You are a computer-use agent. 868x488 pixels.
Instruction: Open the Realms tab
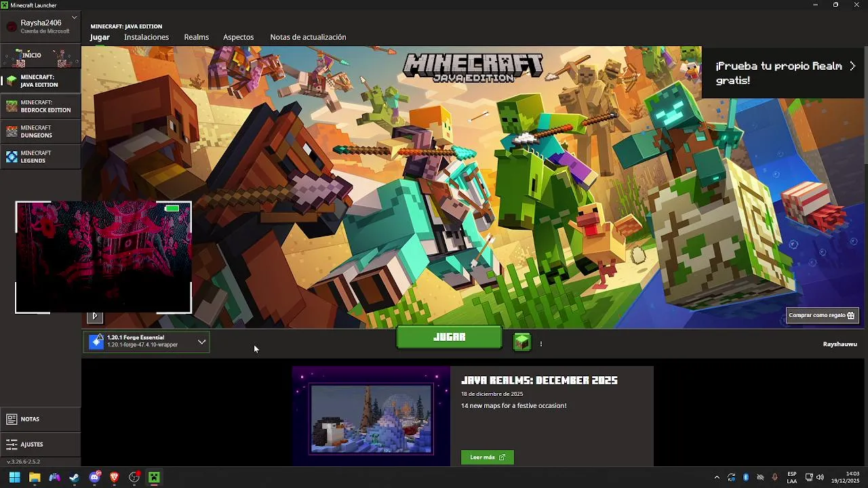197,37
